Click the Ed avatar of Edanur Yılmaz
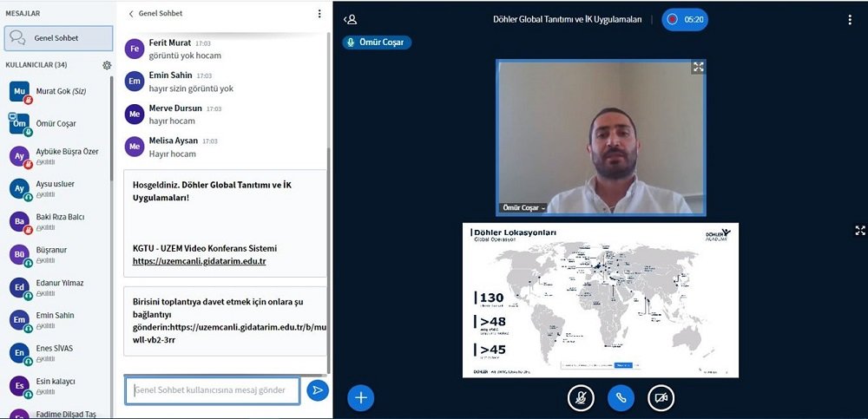This screenshot has width=868, height=419. (19, 287)
